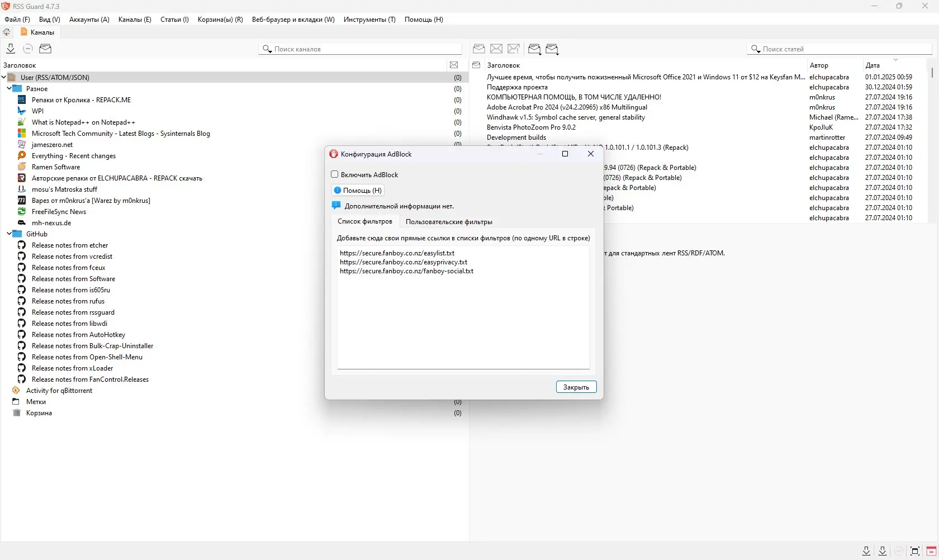Click the fetch all feeds download icon in feed toolbar
939x560 pixels.
point(11,49)
